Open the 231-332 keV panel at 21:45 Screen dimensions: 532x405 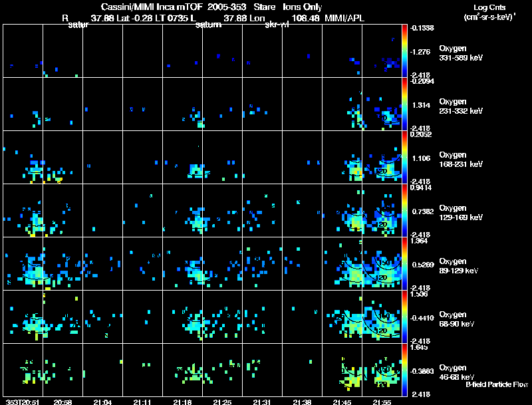tap(342, 104)
